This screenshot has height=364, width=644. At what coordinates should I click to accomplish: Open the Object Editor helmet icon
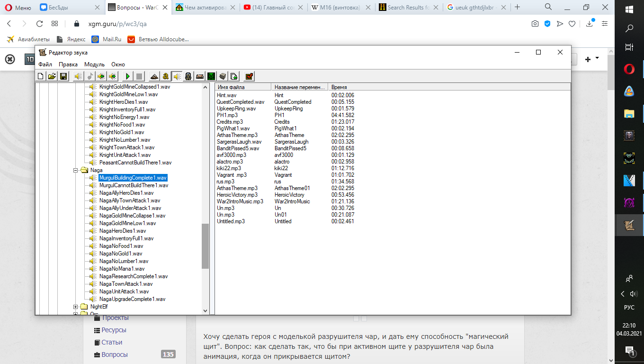[x=188, y=76]
